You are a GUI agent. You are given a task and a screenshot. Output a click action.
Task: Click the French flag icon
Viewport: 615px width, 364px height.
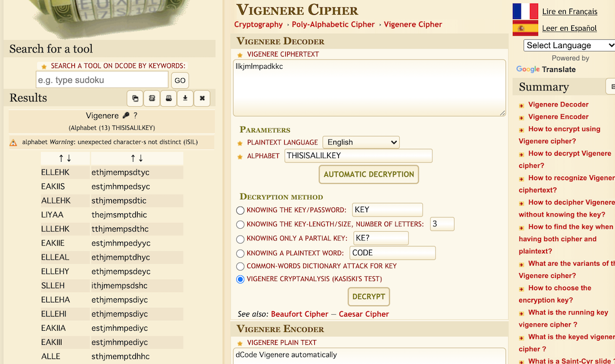tap(525, 11)
